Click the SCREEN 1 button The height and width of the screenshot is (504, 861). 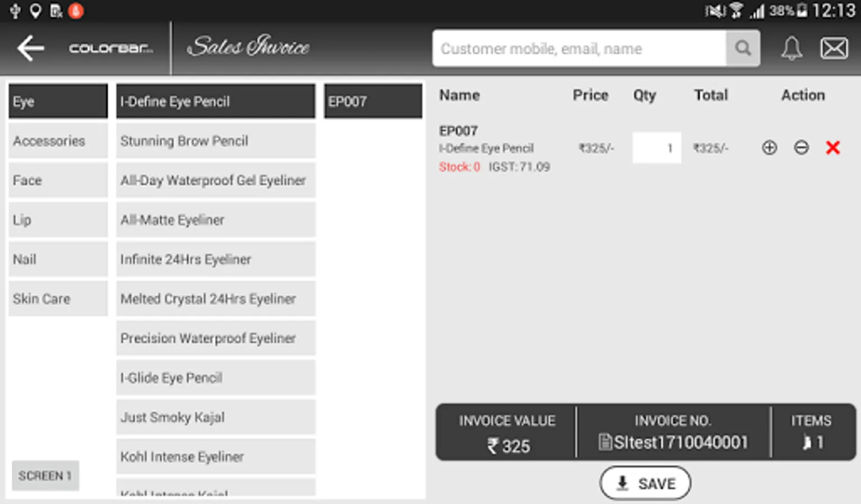click(x=45, y=476)
